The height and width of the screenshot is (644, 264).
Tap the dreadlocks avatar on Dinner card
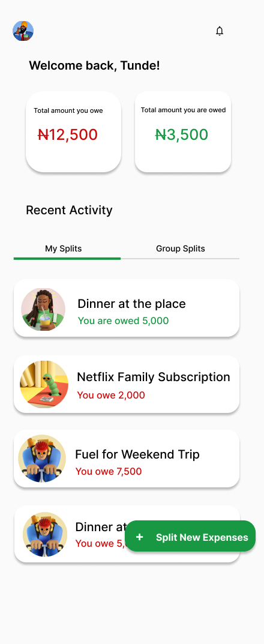(43, 309)
